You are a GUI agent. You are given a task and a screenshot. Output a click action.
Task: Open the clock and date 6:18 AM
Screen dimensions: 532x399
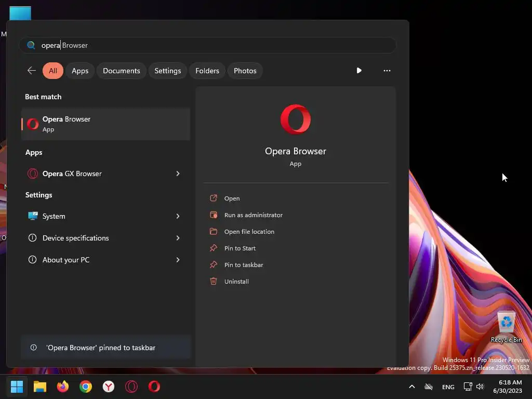[x=508, y=387]
